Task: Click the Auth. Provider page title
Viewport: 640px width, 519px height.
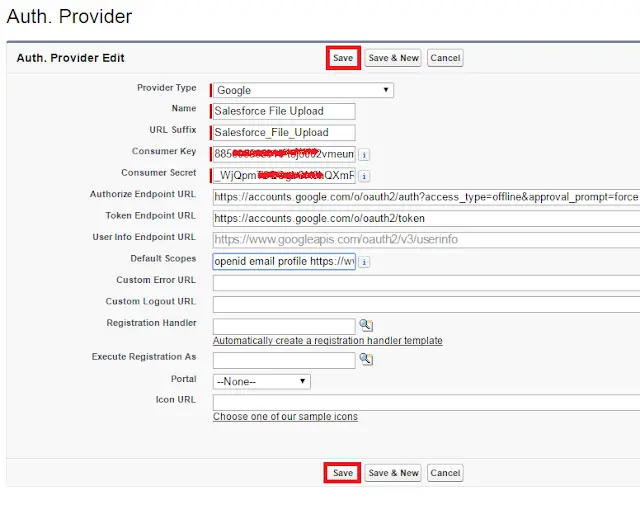Action: click(x=69, y=17)
